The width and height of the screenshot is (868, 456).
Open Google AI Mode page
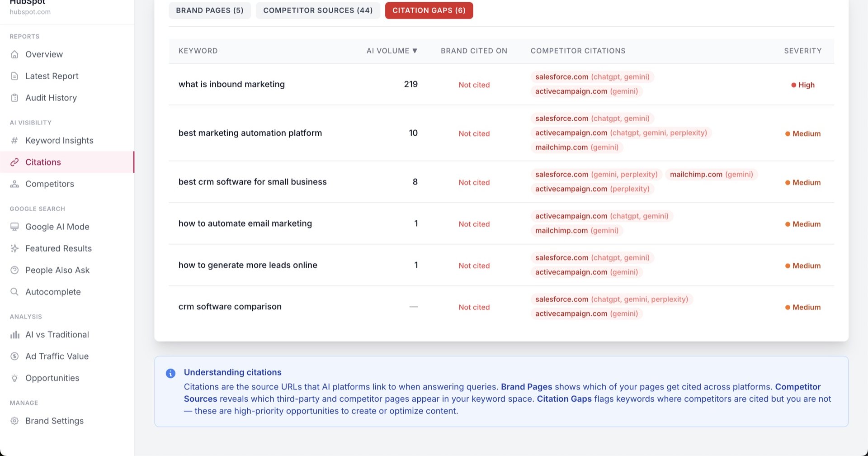67,227
